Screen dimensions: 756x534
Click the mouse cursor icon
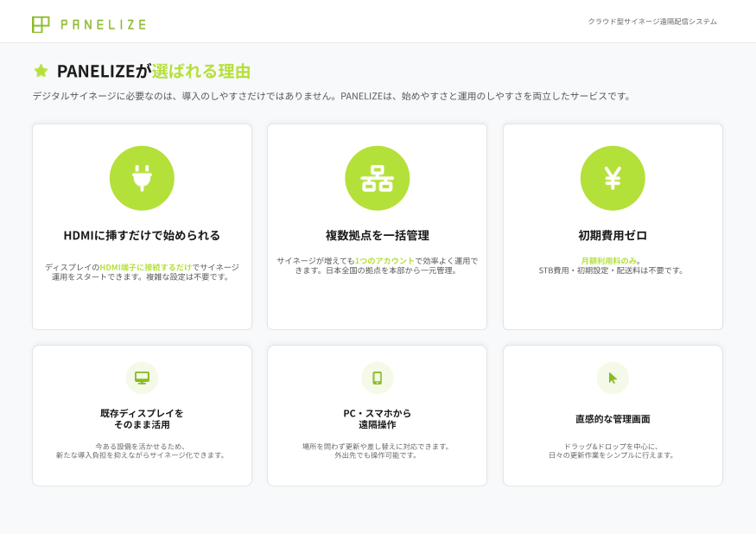(613, 378)
